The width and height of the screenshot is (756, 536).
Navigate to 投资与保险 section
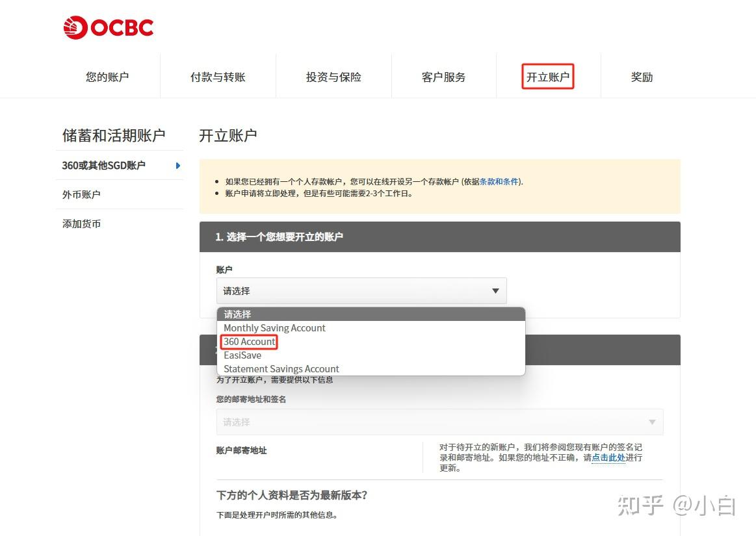[x=333, y=76]
